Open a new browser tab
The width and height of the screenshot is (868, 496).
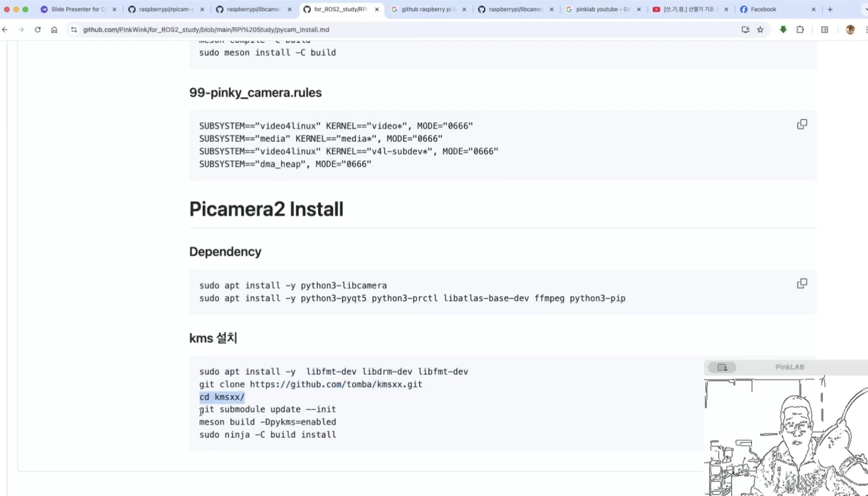click(830, 9)
